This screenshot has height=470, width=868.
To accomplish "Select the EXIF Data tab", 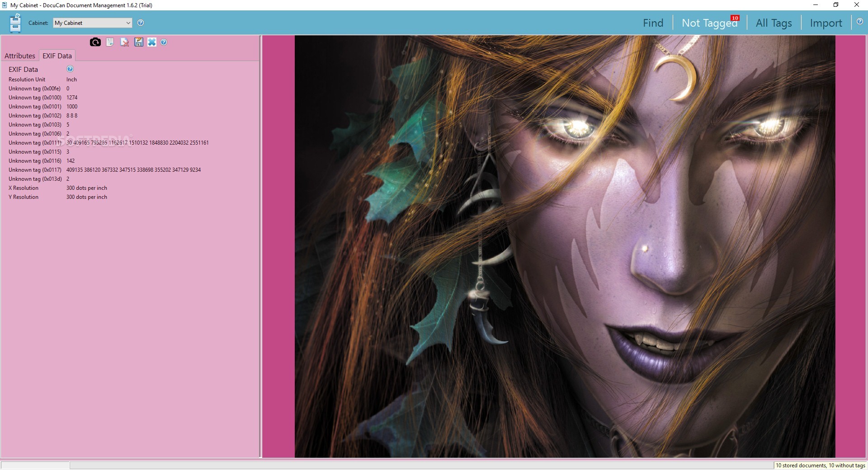I will click(x=57, y=56).
